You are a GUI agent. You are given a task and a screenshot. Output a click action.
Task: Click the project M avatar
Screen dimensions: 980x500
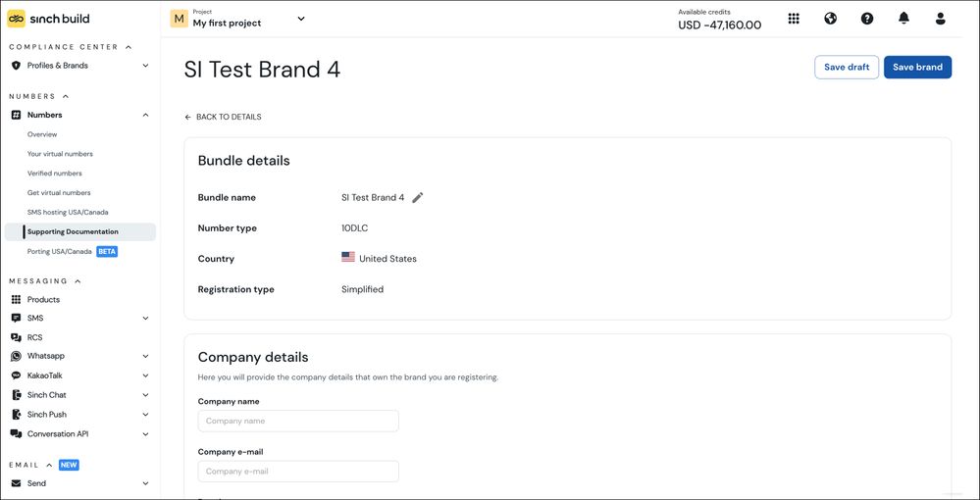click(180, 19)
